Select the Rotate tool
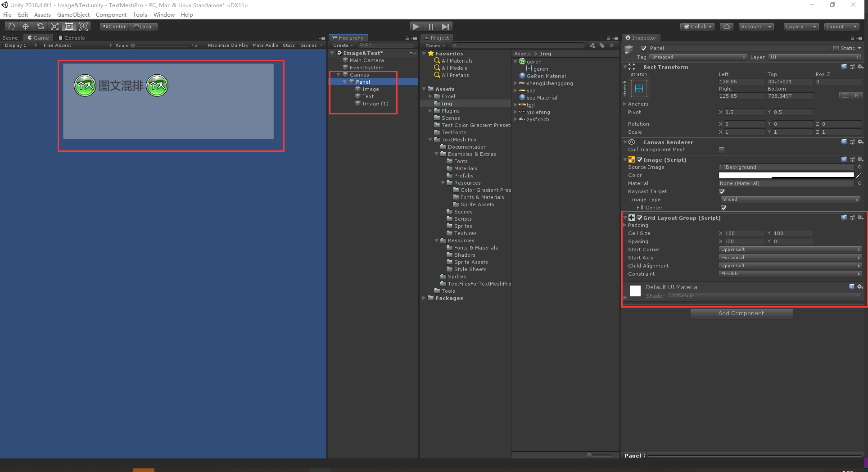The height and width of the screenshot is (472, 868). [40, 26]
